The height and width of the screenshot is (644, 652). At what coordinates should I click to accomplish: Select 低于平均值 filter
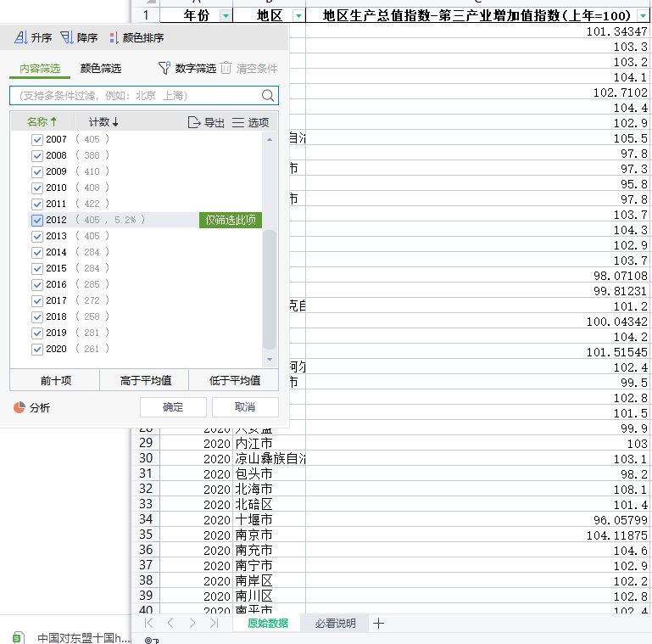tap(234, 380)
